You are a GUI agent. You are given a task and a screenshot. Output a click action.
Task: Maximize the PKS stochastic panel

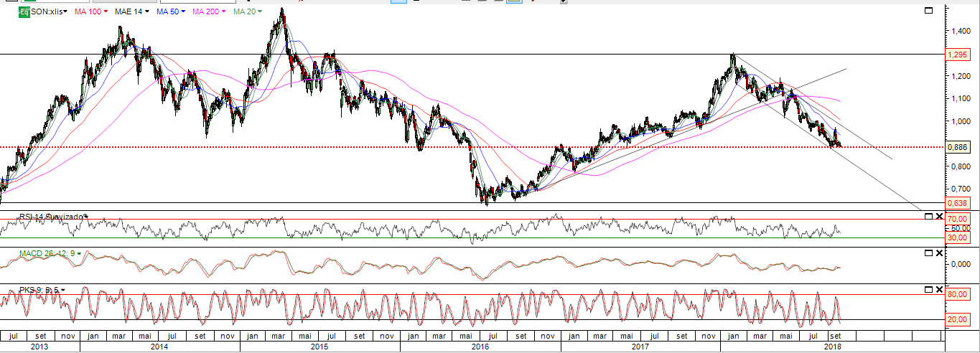click(x=928, y=289)
